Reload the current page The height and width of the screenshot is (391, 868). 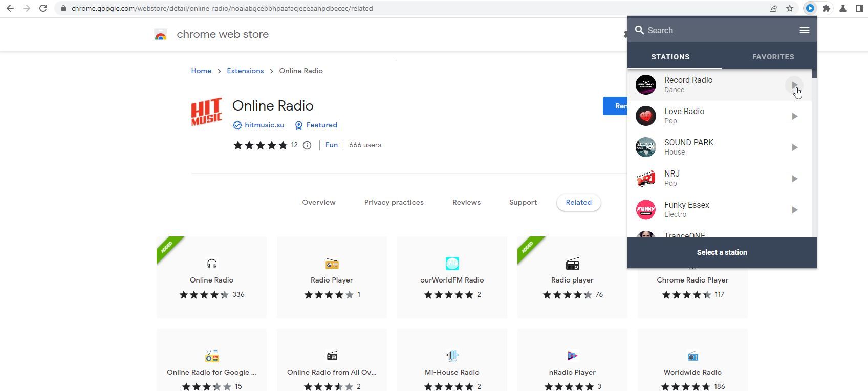[x=43, y=8]
